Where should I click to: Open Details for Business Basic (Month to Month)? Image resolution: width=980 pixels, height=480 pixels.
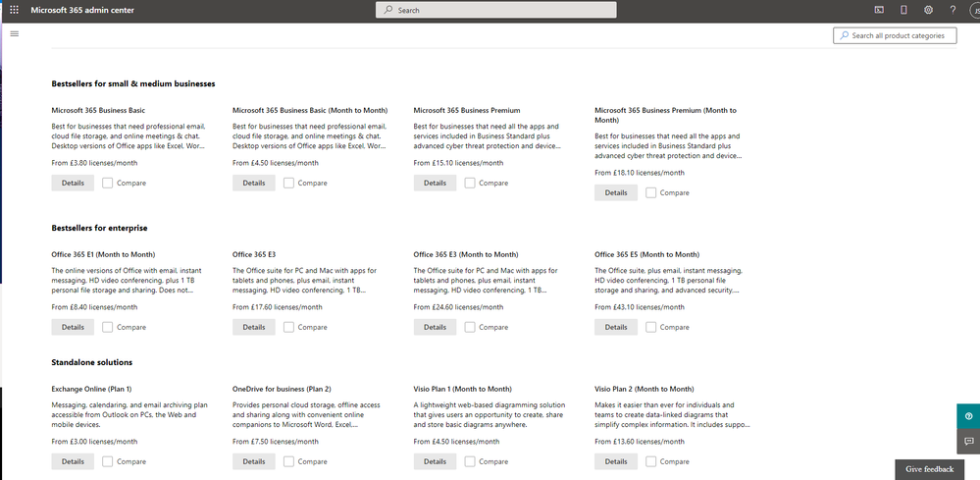click(254, 184)
